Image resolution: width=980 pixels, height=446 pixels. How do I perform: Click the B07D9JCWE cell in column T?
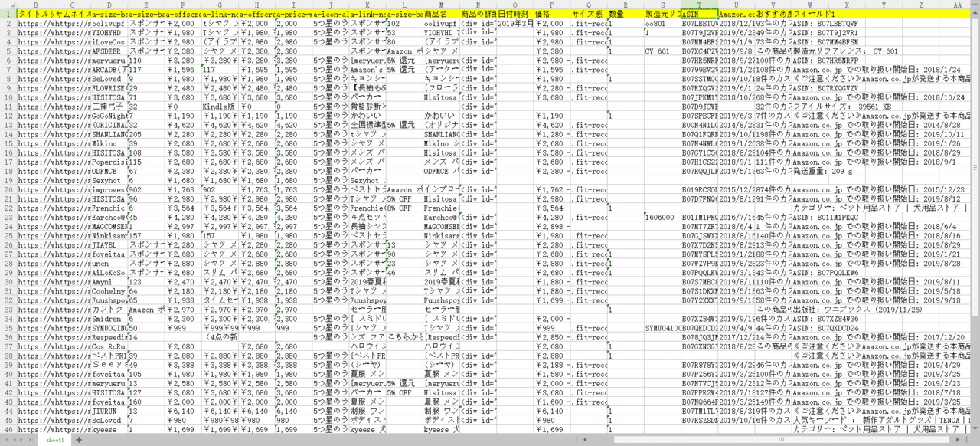[x=700, y=106]
